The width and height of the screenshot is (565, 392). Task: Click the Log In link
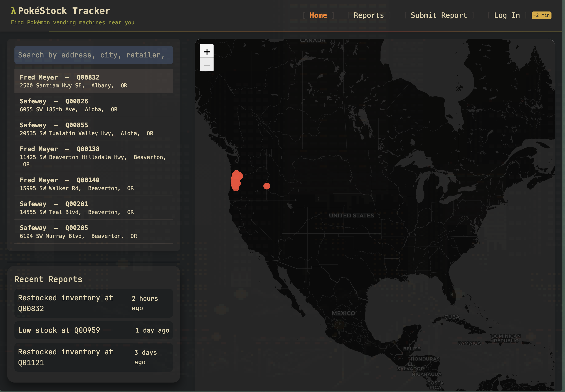point(507,15)
